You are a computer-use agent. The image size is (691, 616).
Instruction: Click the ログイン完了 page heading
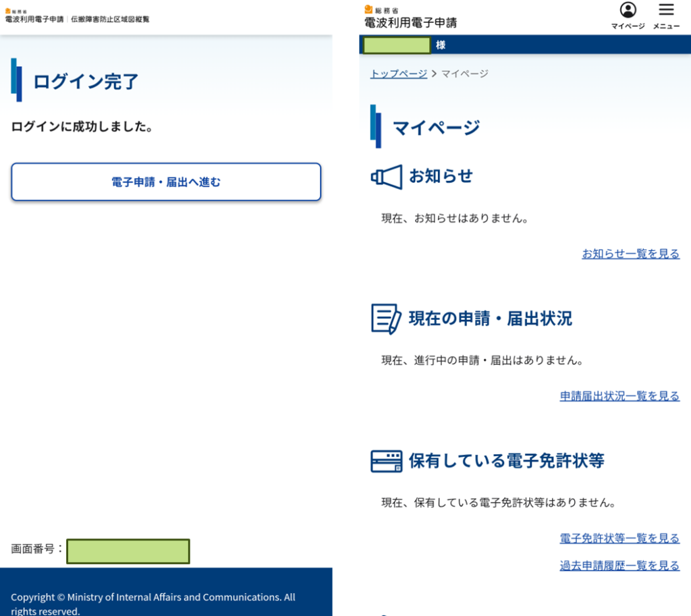point(86,82)
